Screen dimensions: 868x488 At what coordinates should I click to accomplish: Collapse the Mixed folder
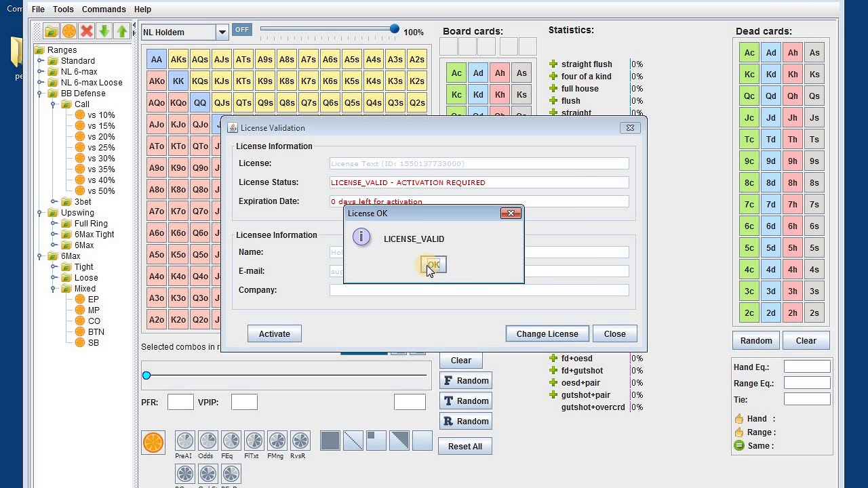pyautogui.click(x=54, y=289)
